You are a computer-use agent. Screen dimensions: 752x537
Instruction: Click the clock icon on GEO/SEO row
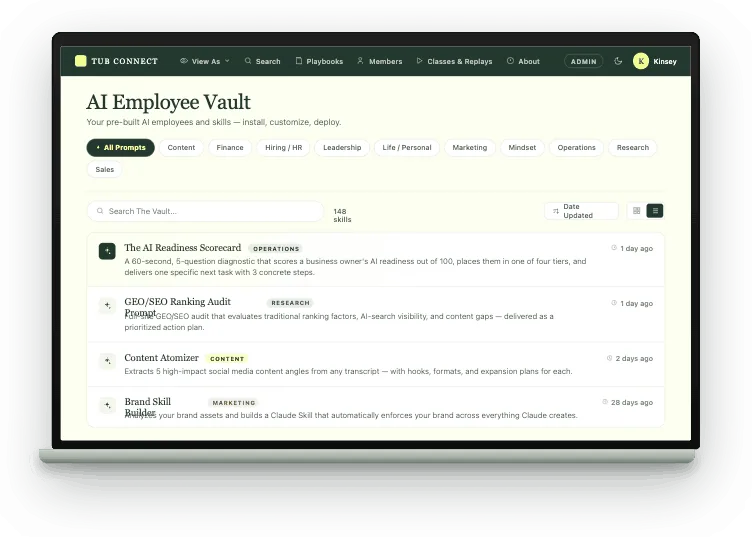pos(614,303)
